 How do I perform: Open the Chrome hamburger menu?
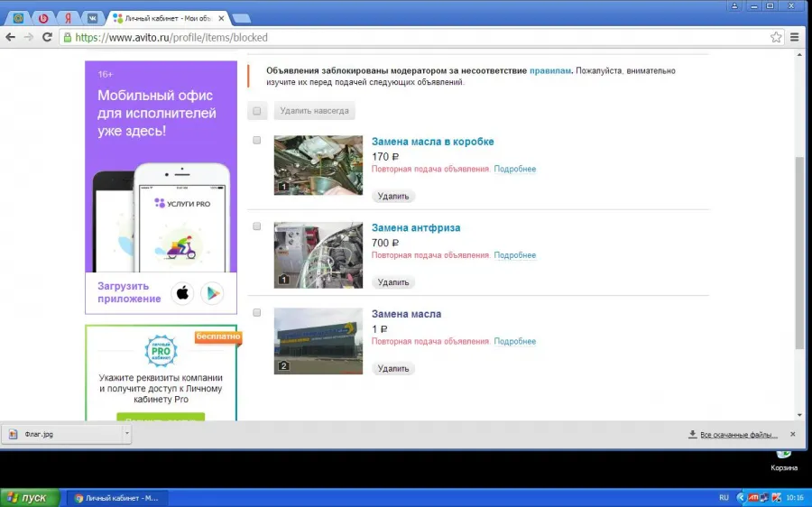pyautogui.click(x=794, y=37)
